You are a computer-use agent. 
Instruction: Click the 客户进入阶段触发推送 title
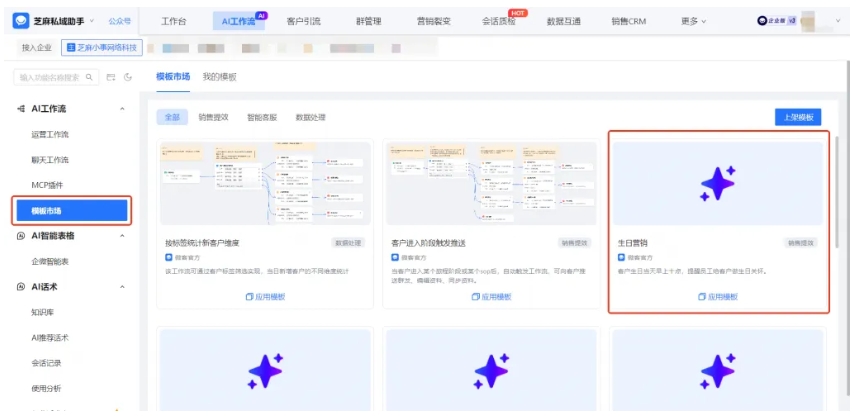click(428, 243)
